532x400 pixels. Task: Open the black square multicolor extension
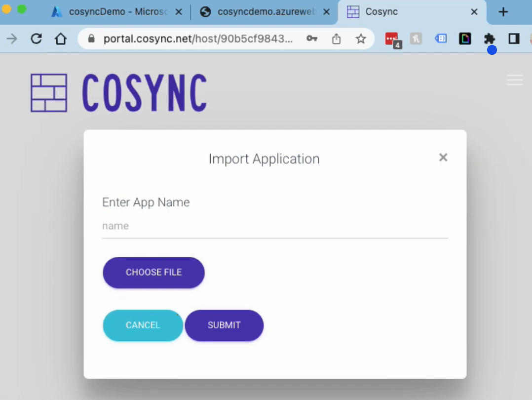[465, 39]
